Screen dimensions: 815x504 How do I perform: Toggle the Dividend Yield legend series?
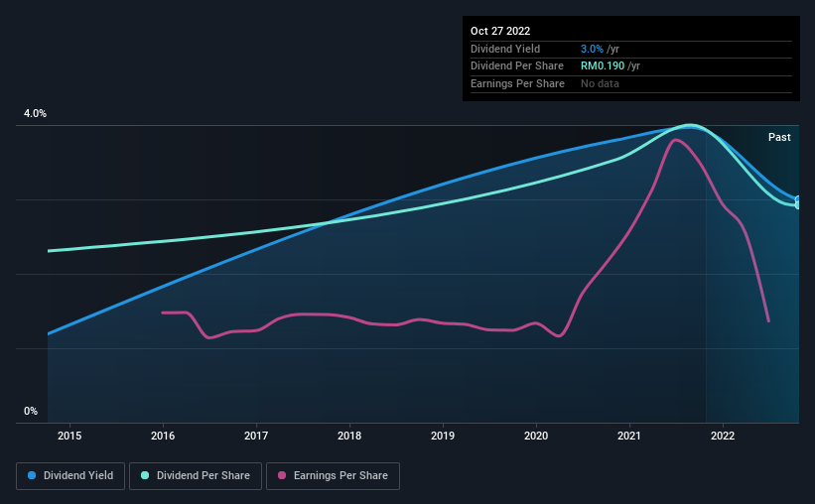[70, 476]
